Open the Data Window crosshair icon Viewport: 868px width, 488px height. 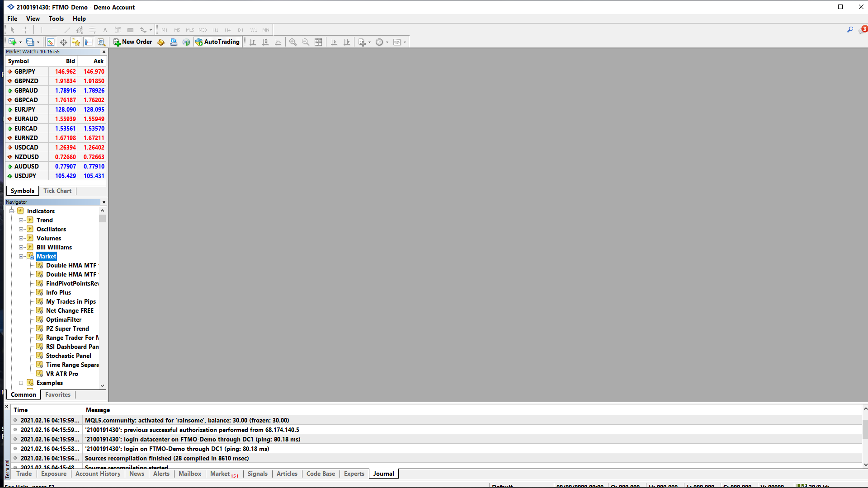tap(63, 42)
